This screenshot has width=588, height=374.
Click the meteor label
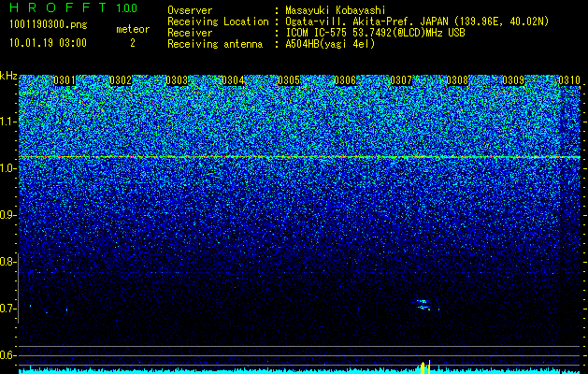(x=133, y=29)
